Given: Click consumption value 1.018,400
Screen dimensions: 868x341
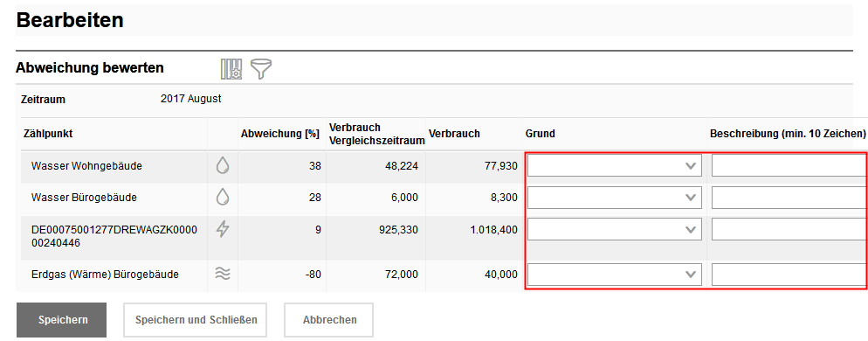Looking at the screenshot, I should pos(494,229).
